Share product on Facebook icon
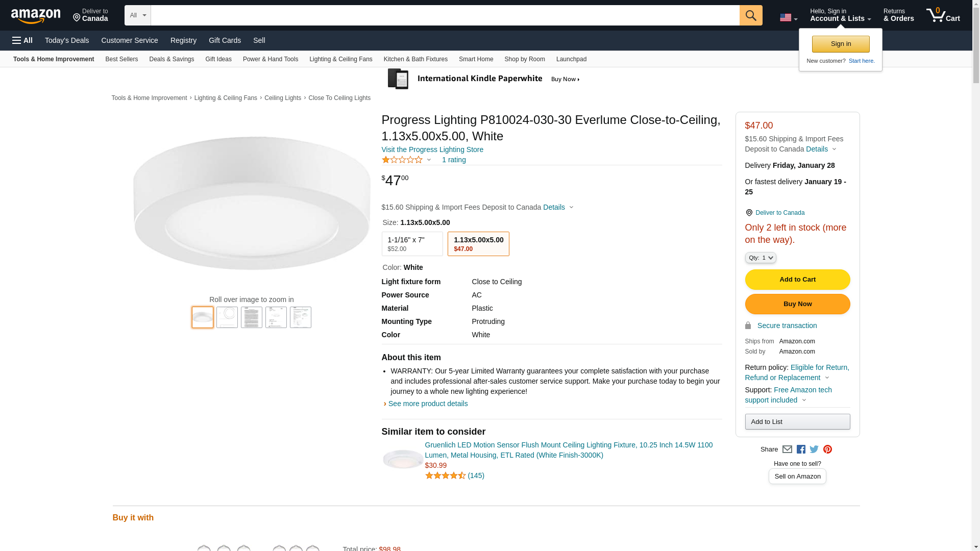The height and width of the screenshot is (551, 980). (x=801, y=449)
